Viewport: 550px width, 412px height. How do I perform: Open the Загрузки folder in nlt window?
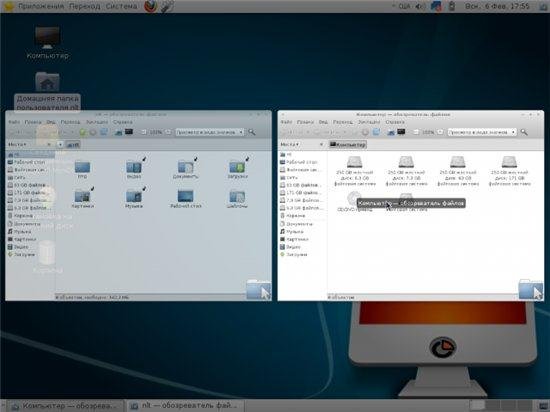[x=237, y=170]
